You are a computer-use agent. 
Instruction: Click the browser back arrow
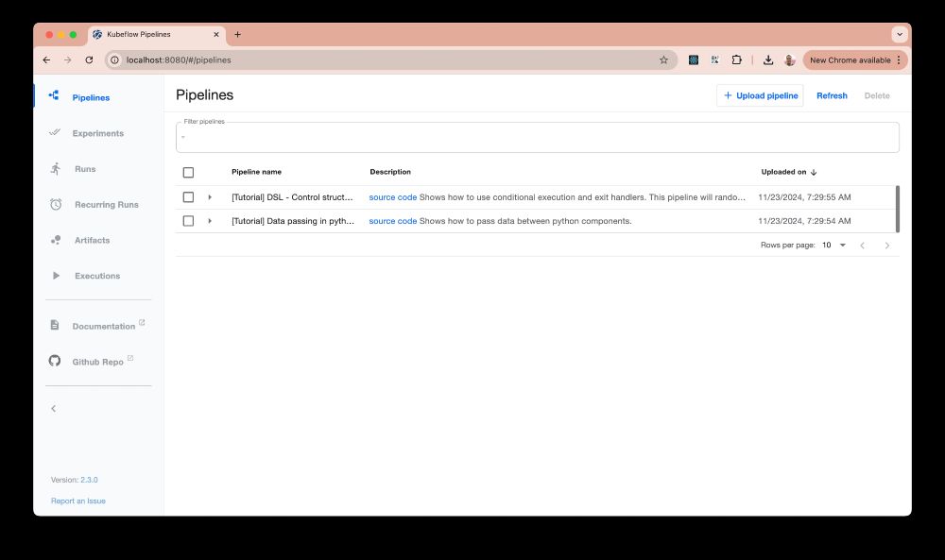coord(46,60)
